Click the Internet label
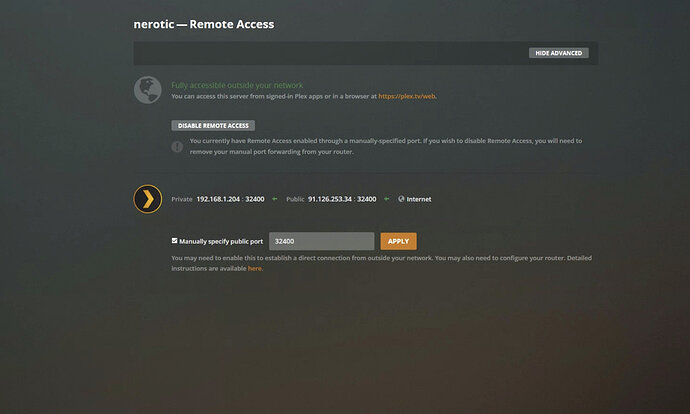Viewport: 690px width, 414px height. pyautogui.click(x=418, y=199)
